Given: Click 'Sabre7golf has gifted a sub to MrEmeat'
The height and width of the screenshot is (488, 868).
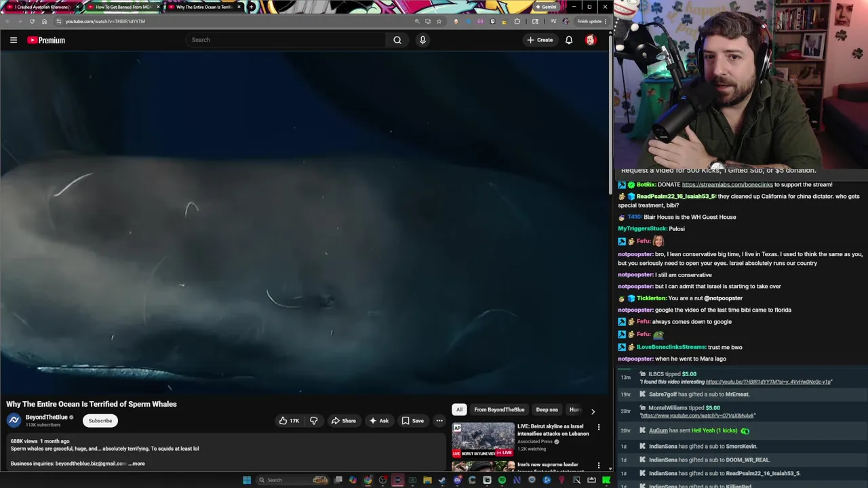Looking at the screenshot, I should (699, 394).
